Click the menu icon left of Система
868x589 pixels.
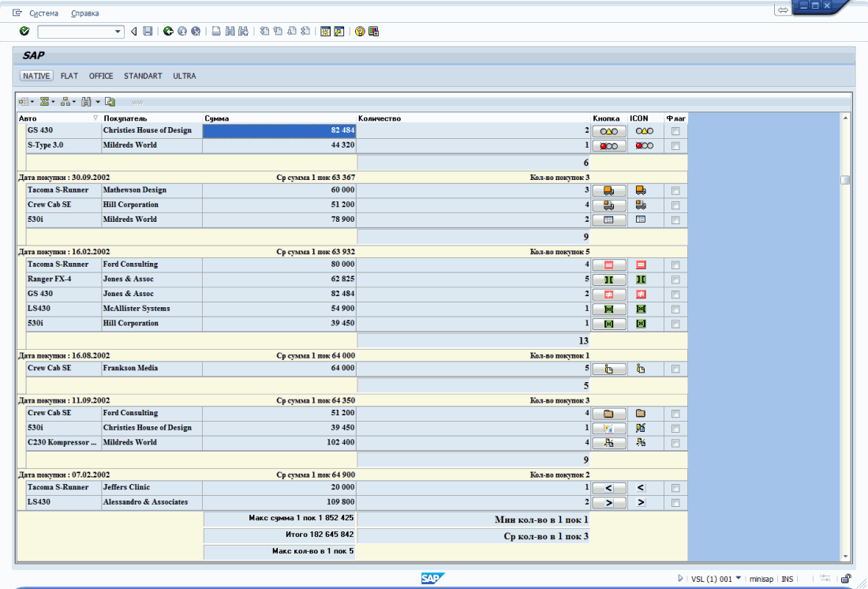point(17,13)
